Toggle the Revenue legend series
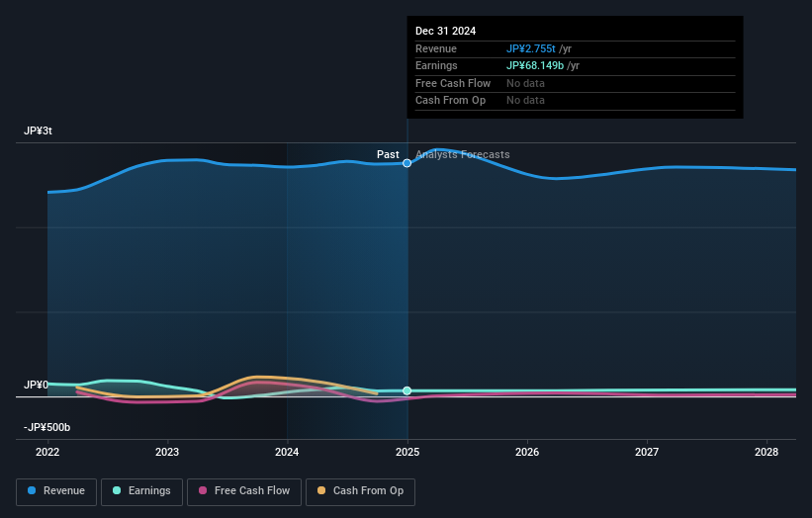This screenshot has width=812, height=518. coord(56,491)
